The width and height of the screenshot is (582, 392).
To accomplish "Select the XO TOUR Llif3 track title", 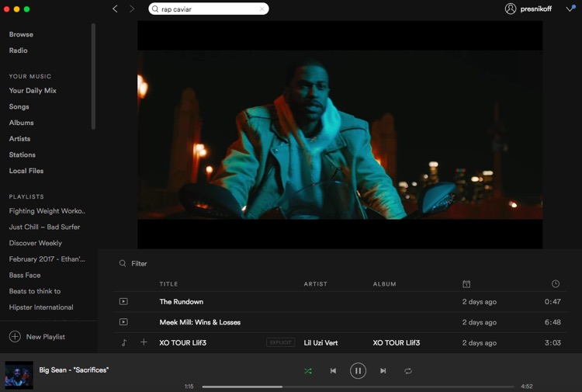I will click(182, 342).
